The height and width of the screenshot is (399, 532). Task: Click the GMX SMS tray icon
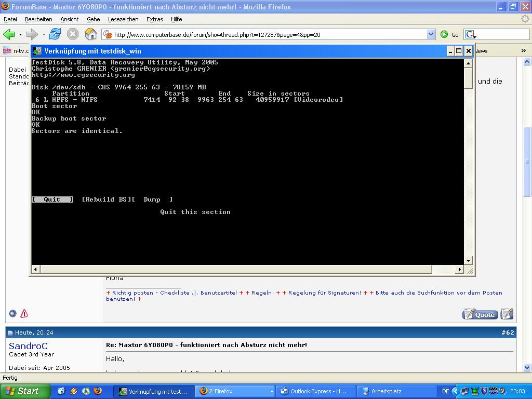pos(494,391)
